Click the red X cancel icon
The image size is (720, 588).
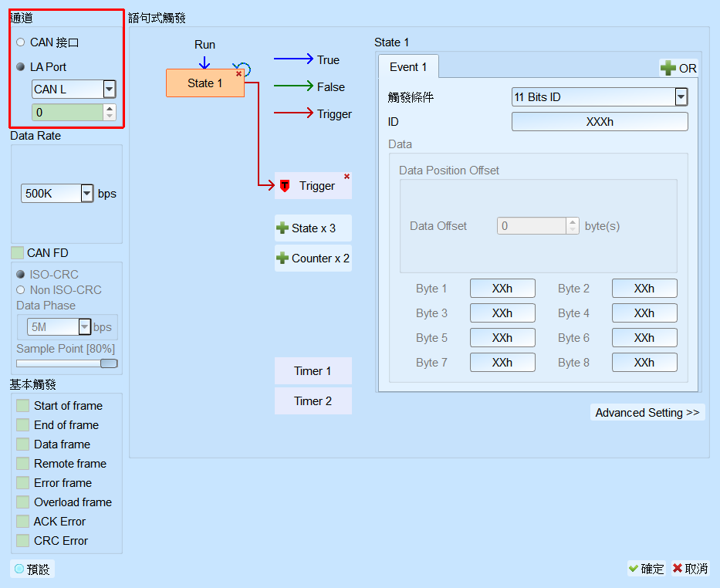point(678,568)
